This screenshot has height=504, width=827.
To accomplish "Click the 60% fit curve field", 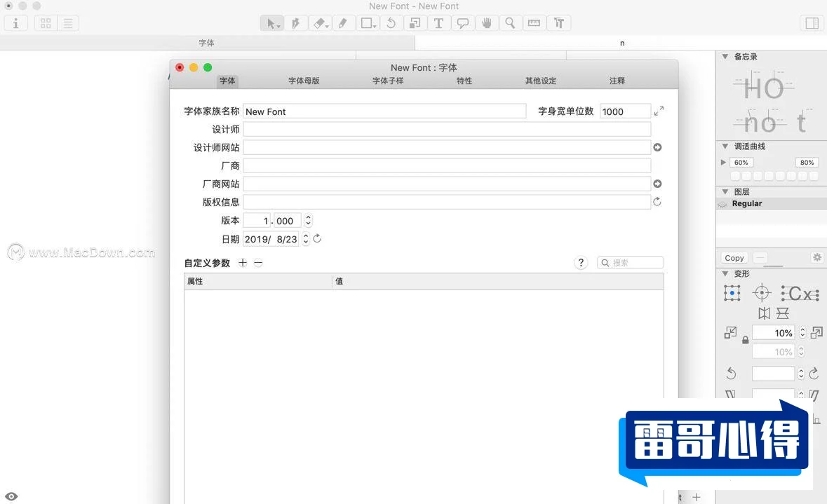I will [741, 163].
